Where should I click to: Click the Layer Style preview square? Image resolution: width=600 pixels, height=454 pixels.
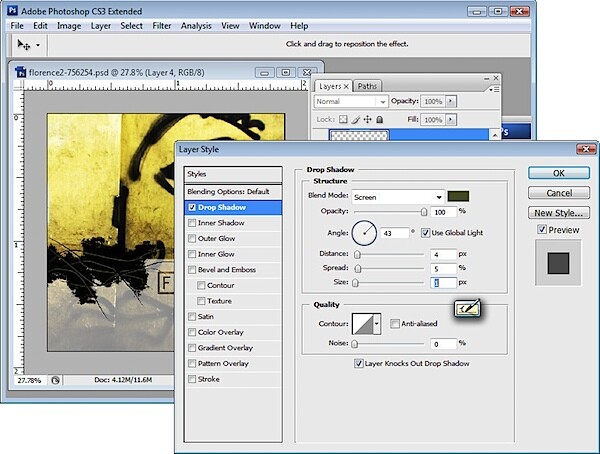558,263
